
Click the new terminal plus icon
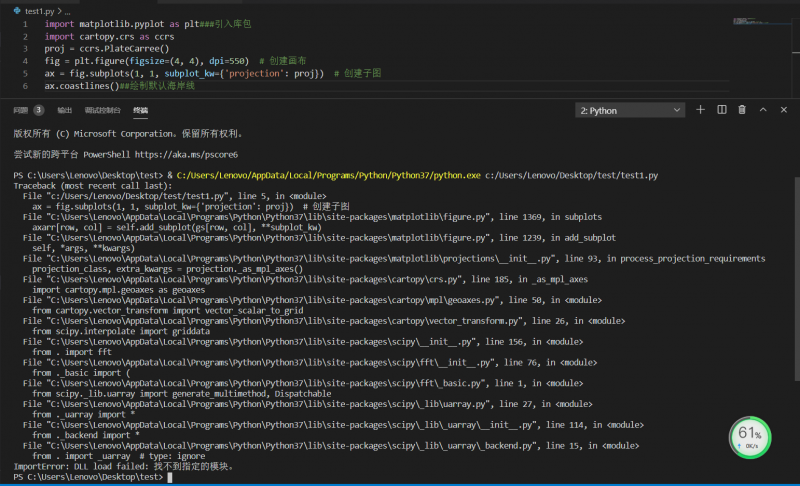(700, 110)
